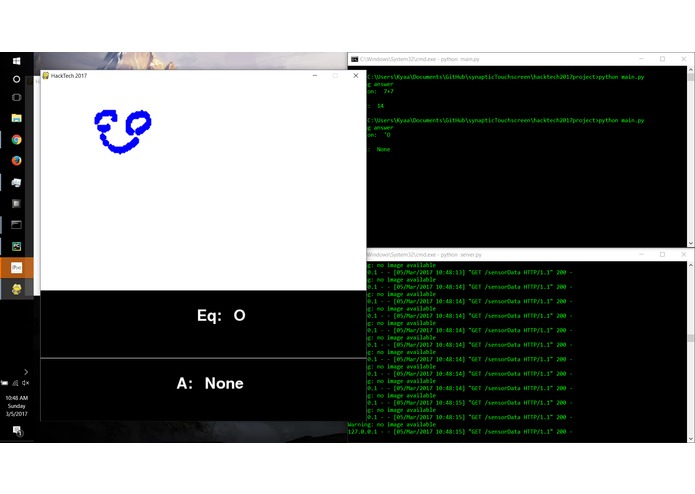Click scrollbar thumb in server.py cmd window
The image size is (695, 494).
tap(691, 338)
